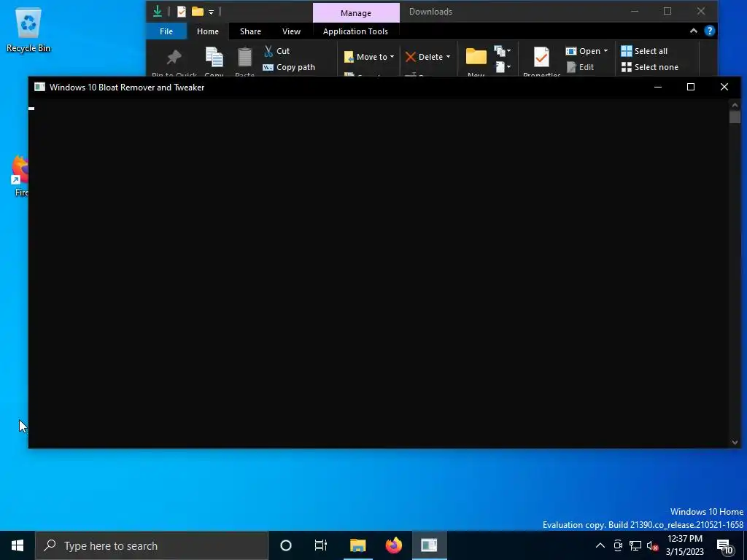Collapse the Explorer ribbon with chevron

[694, 31]
